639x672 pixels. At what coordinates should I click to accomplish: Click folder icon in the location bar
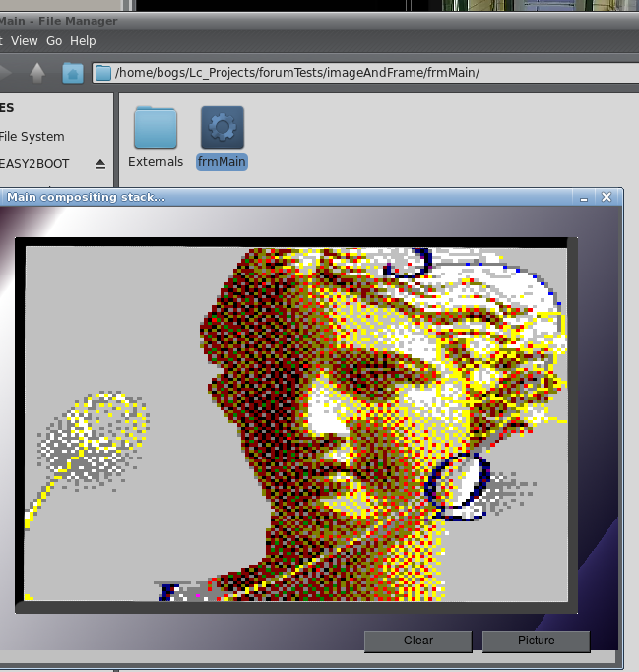(103, 72)
